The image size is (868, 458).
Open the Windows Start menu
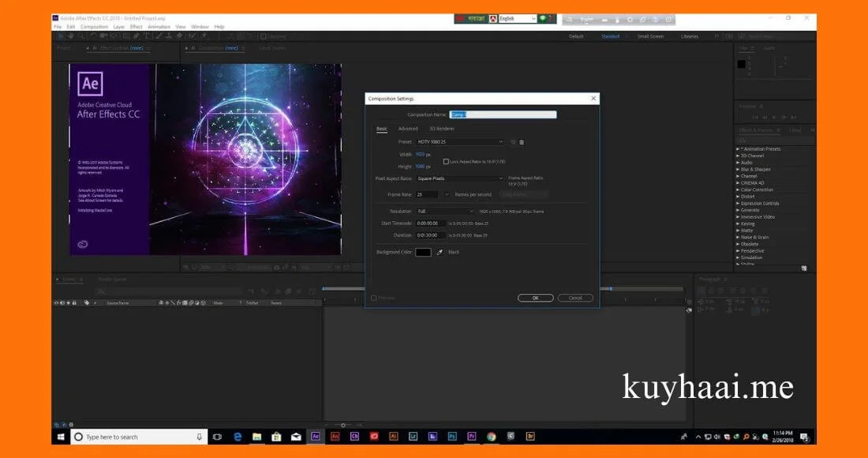pyautogui.click(x=60, y=437)
